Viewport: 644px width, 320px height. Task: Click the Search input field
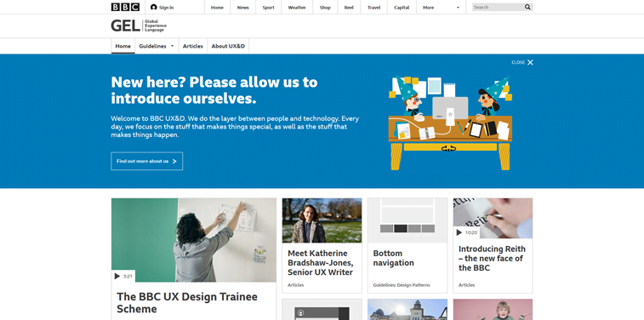pos(498,7)
